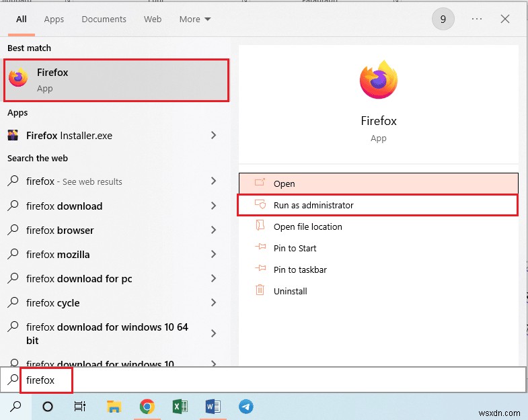Image resolution: width=528 pixels, height=420 pixels.
Task: Expand 'firefox browser' suggestion chevron
Action: (x=213, y=230)
